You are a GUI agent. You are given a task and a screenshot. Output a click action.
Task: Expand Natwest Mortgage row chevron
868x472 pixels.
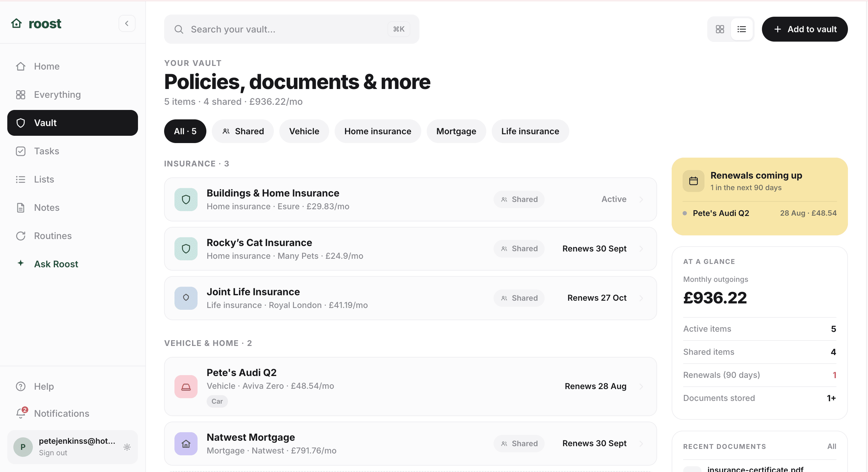641,443
